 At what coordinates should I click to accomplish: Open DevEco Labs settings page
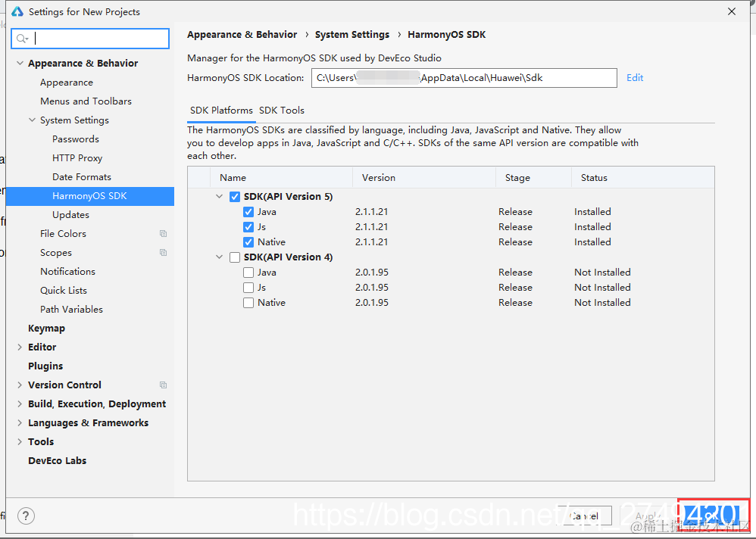(x=57, y=460)
